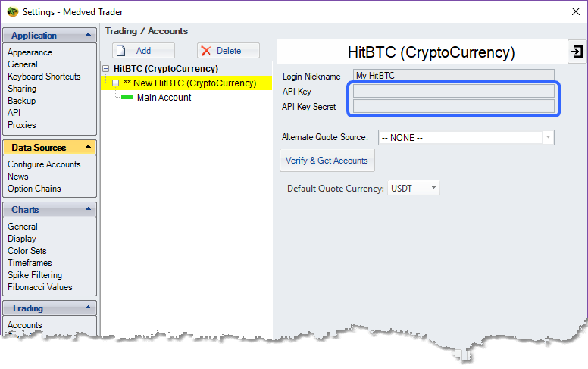
Task: Click the green Main Account status icon
Action: tap(127, 98)
